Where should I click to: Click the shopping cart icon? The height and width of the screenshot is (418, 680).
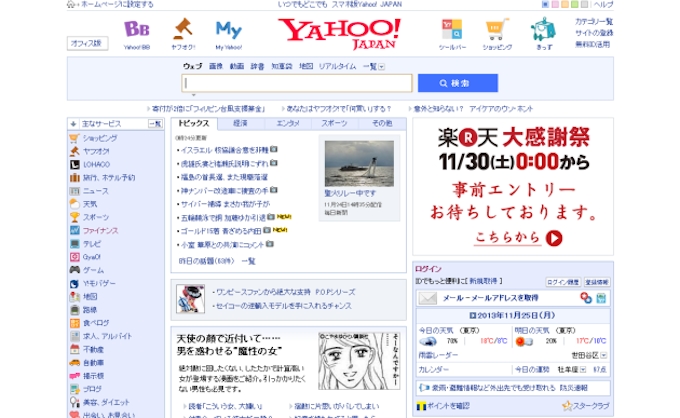coord(497,28)
